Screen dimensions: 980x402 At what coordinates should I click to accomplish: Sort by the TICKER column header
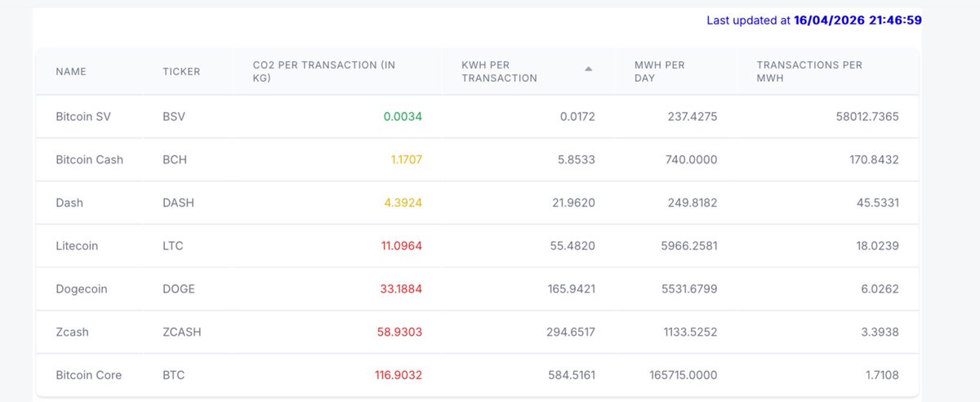tap(181, 72)
